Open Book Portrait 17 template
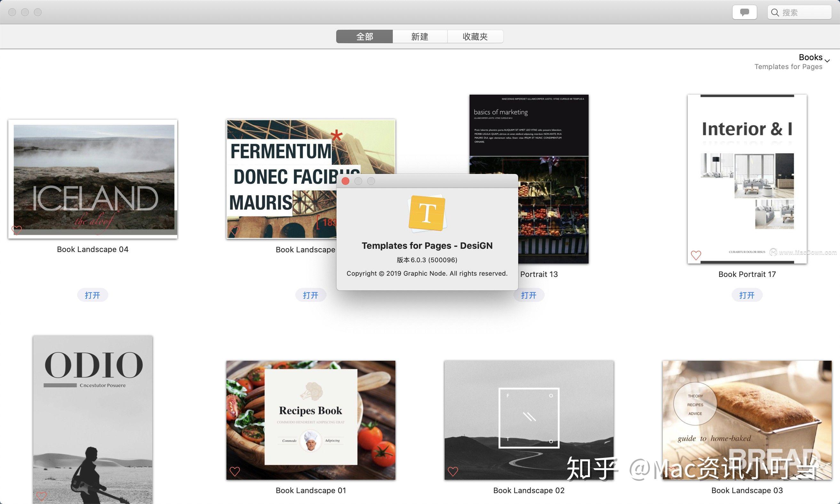This screenshot has width=840, height=504. [x=747, y=295]
